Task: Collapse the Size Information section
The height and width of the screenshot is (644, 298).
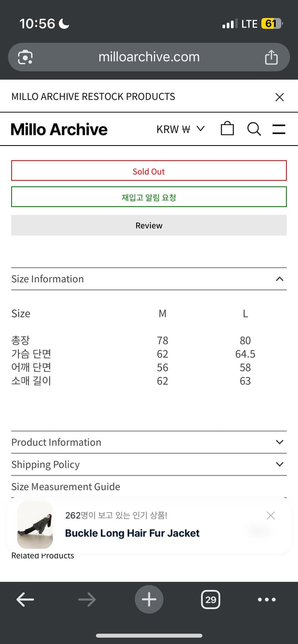Action: pyautogui.click(x=279, y=279)
